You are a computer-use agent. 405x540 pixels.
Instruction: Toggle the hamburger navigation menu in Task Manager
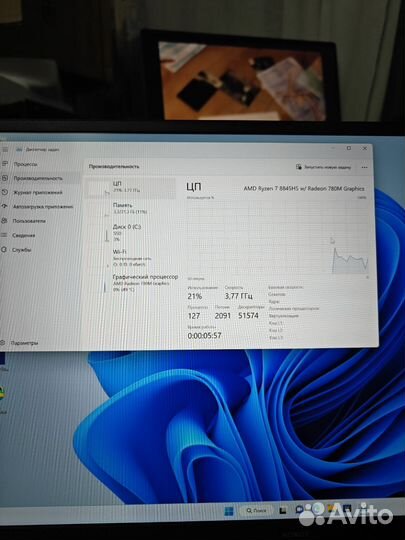click(5, 149)
